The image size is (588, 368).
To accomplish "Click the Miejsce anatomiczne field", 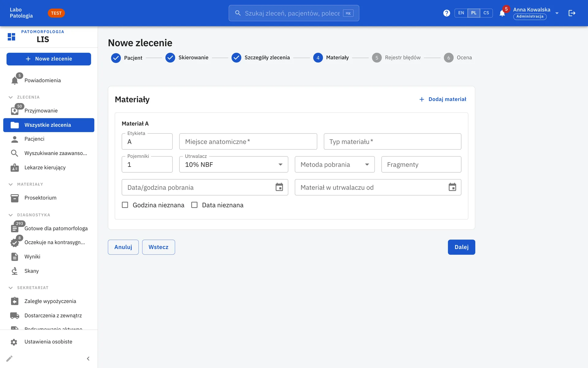I will click(248, 141).
